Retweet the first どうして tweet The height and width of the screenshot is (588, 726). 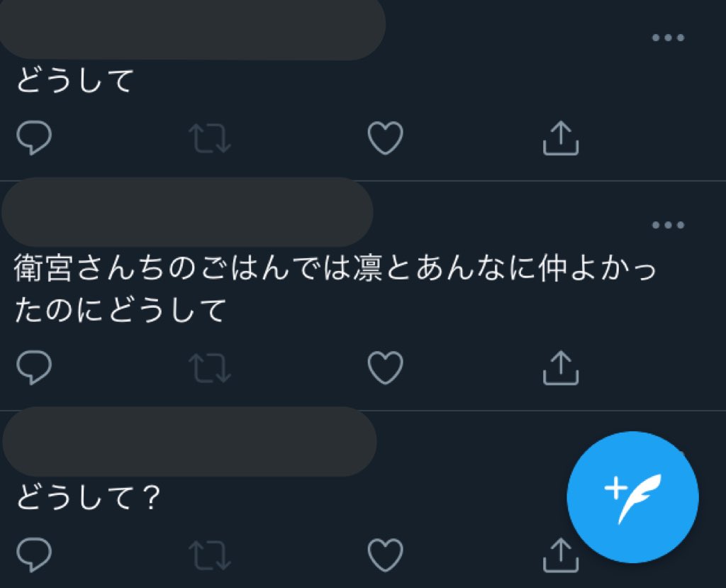click(210, 138)
